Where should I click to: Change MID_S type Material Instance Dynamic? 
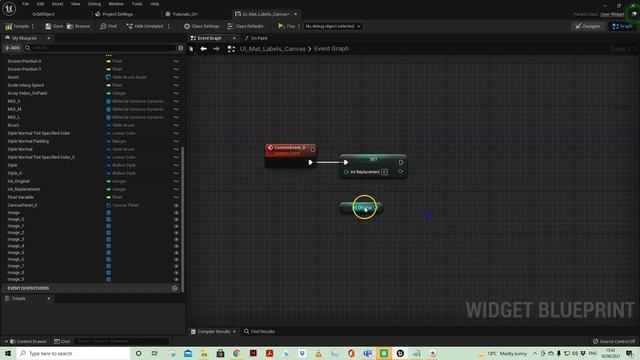135,101
